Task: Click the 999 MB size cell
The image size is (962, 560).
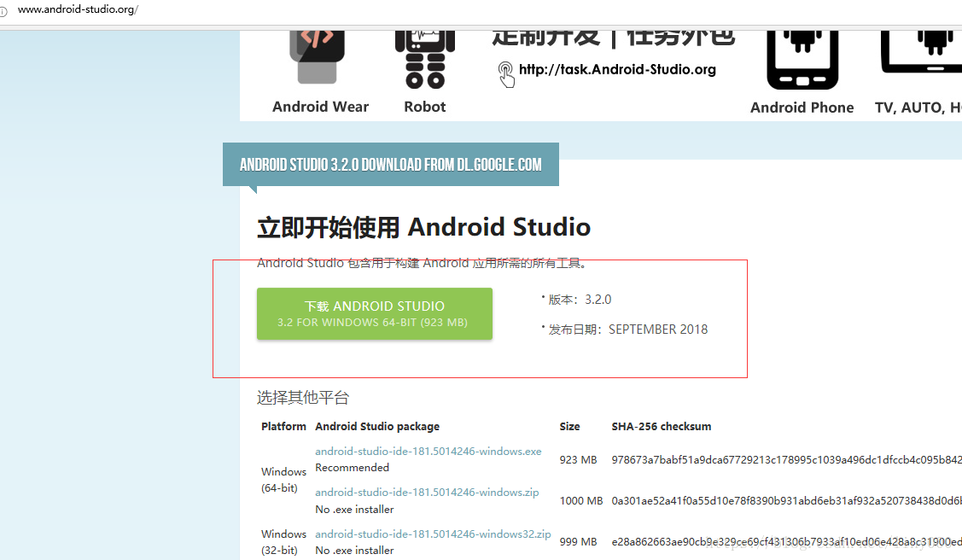Action: (x=578, y=541)
